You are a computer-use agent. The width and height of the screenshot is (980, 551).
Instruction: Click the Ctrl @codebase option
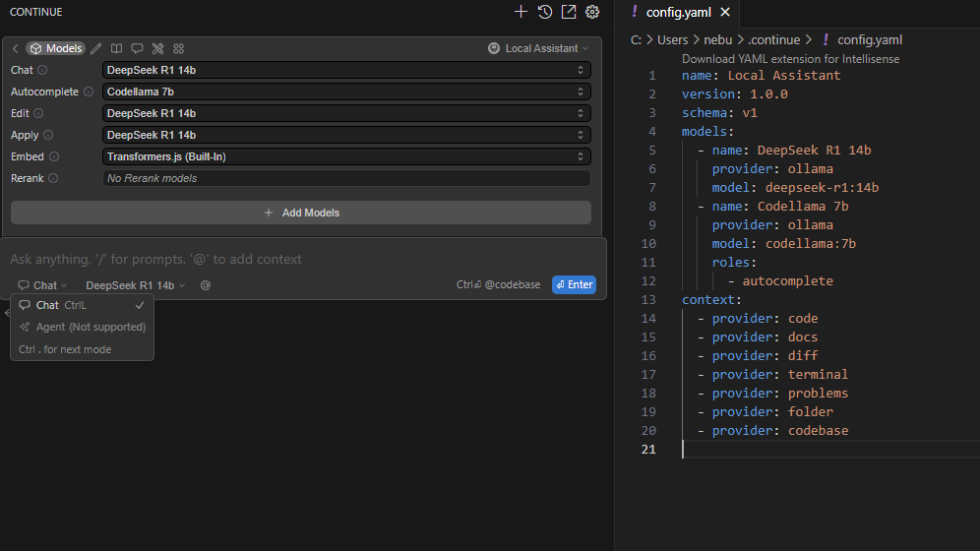(x=498, y=285)
